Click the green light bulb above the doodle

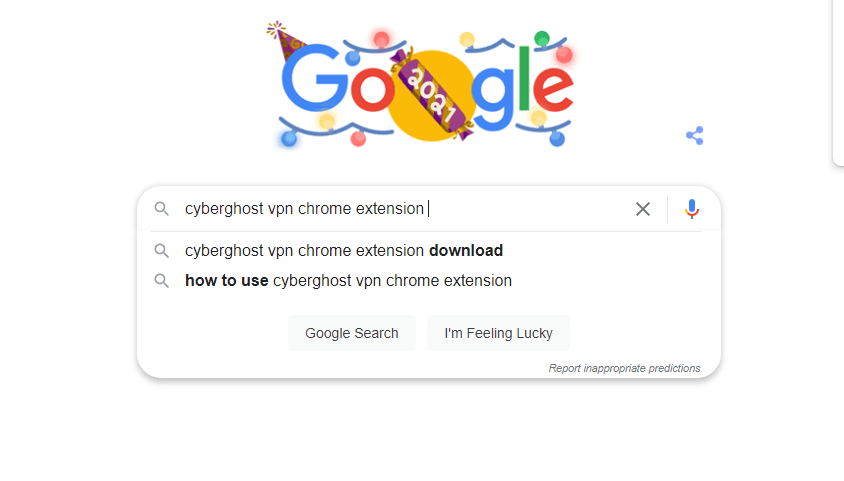click(x=541, y=39)
